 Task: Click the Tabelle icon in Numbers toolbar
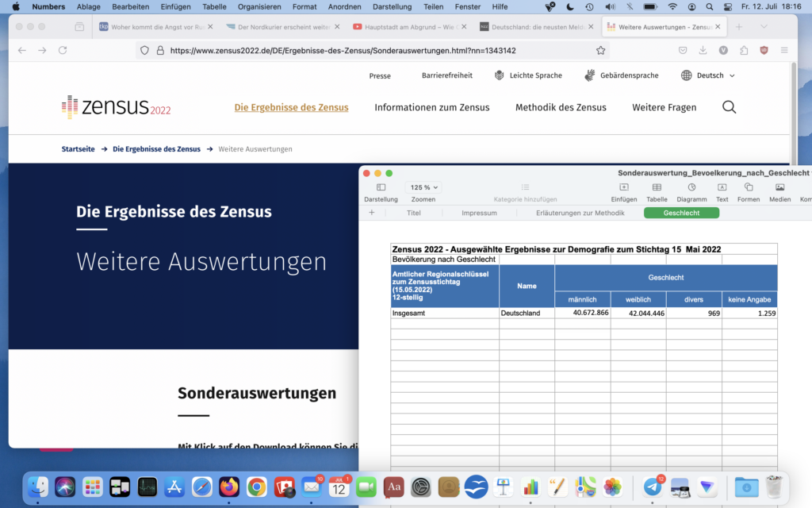[x=657, y=187]
